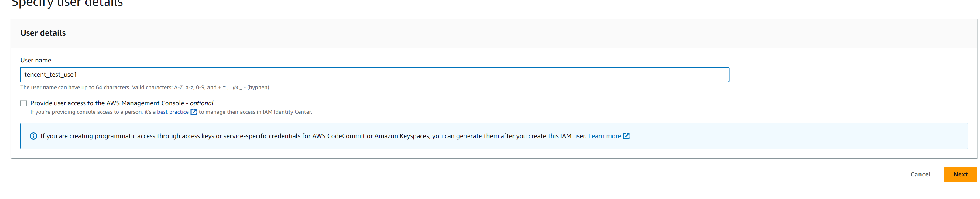Viewport: 980px width, 199px height.
Task: Proceed with the orange Next button
Action: coord(960,175)
